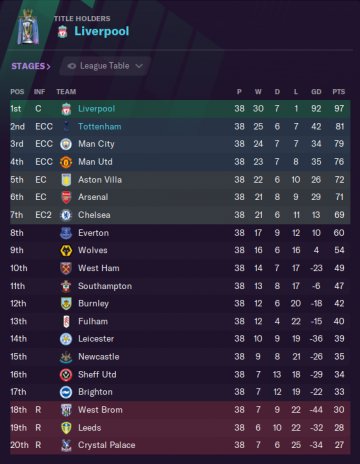Click the Brighton club badge
The image size is (360, 464).
(x=66, y=392)
